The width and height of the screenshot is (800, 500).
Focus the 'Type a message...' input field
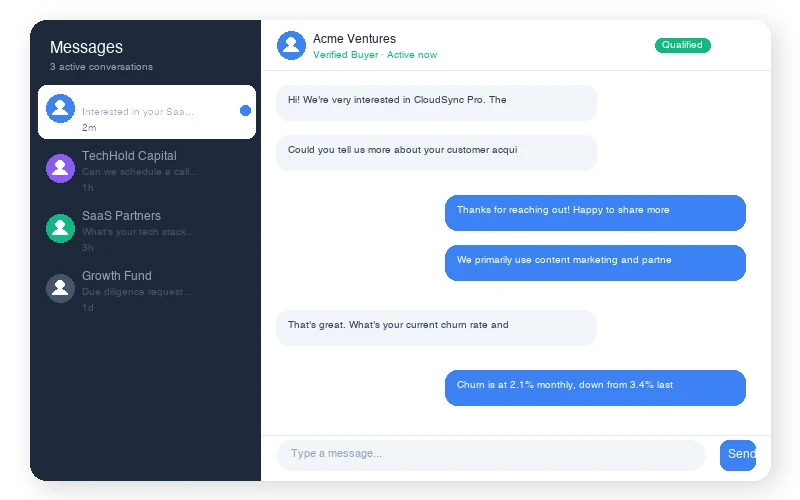point(490,454)
